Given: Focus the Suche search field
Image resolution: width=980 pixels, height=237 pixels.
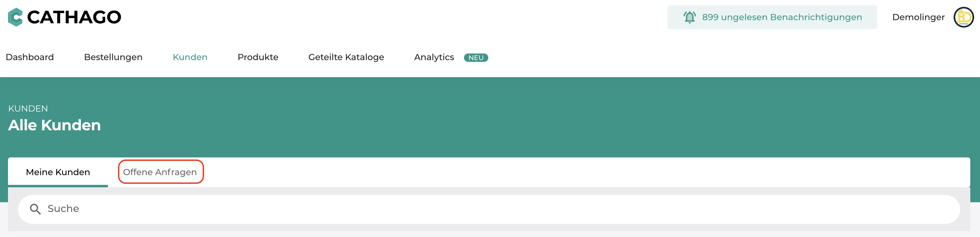Looking at the screenshot, I should pos(489,209).
